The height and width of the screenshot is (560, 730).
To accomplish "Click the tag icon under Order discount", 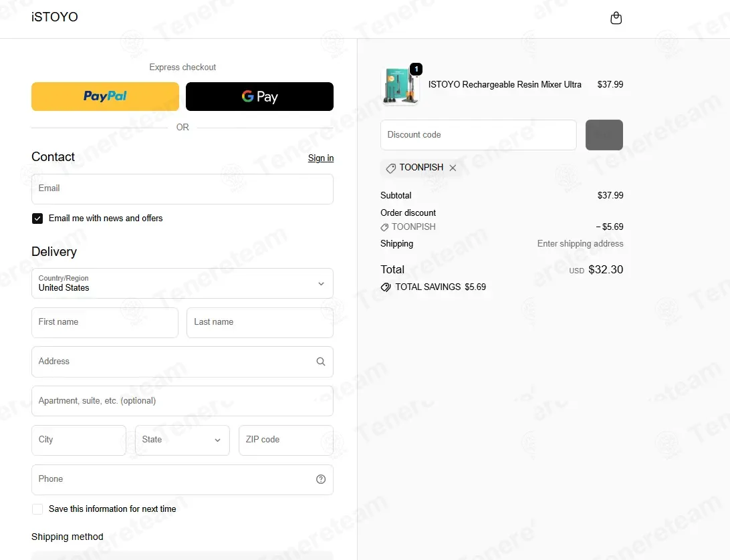I will click(384, 227).
